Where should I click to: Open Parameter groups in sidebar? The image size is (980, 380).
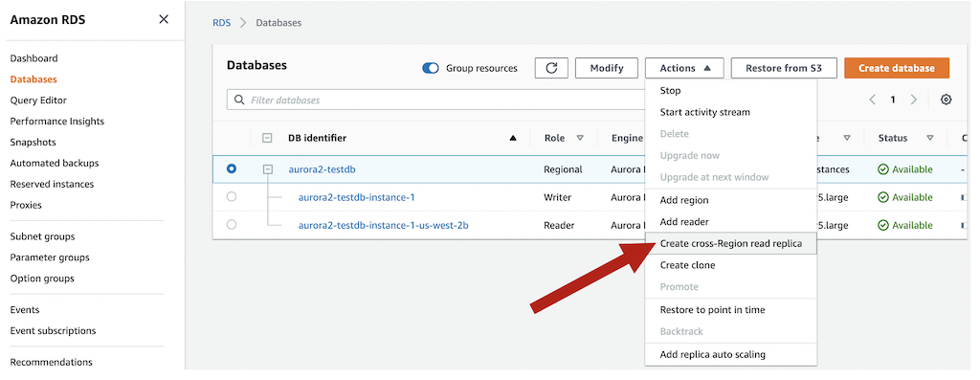[x=50, y=257]
